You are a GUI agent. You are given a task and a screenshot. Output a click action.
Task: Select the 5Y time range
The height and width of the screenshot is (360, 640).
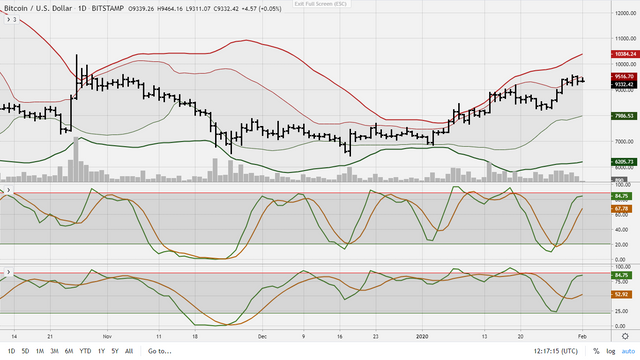pyautogui.click(x=115, y=351)
